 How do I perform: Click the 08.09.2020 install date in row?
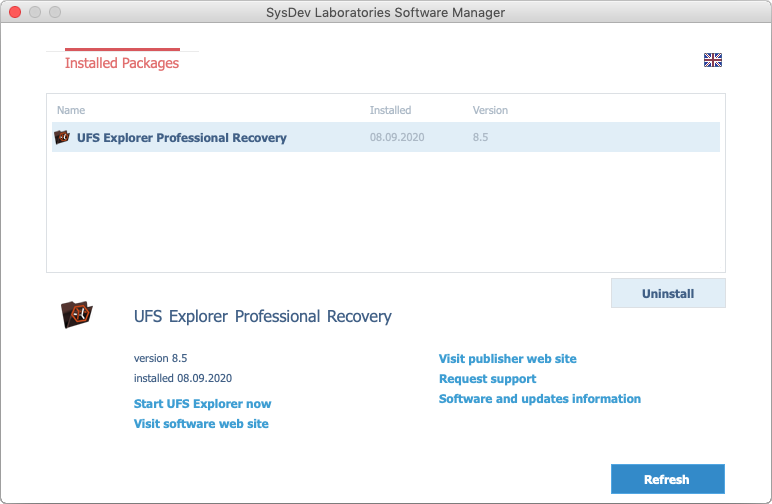click(x=397, y=138)
